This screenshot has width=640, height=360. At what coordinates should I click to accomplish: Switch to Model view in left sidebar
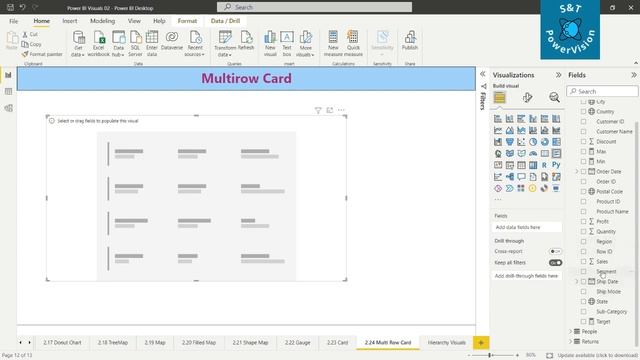pos(8,108)
